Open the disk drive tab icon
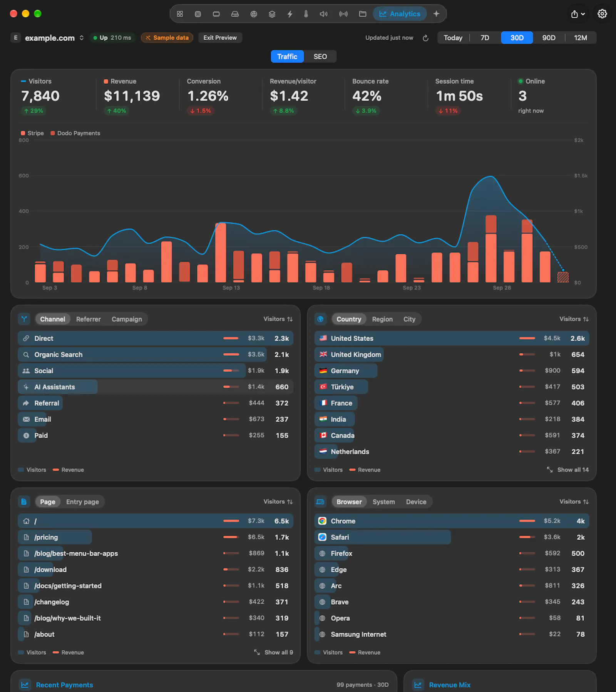 235,14
